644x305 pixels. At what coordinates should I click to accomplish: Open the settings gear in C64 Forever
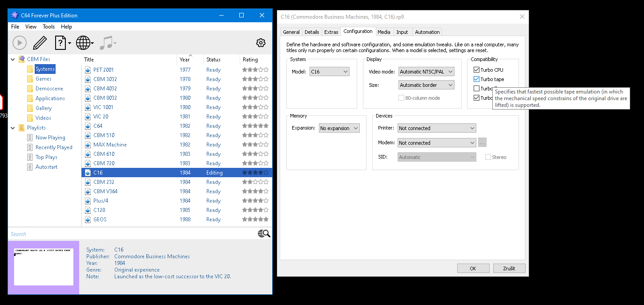tap(261, 43)
